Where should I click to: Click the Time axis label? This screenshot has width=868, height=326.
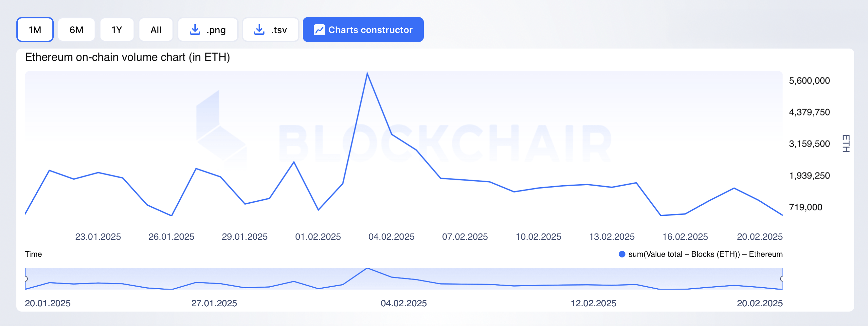point(33,254)
